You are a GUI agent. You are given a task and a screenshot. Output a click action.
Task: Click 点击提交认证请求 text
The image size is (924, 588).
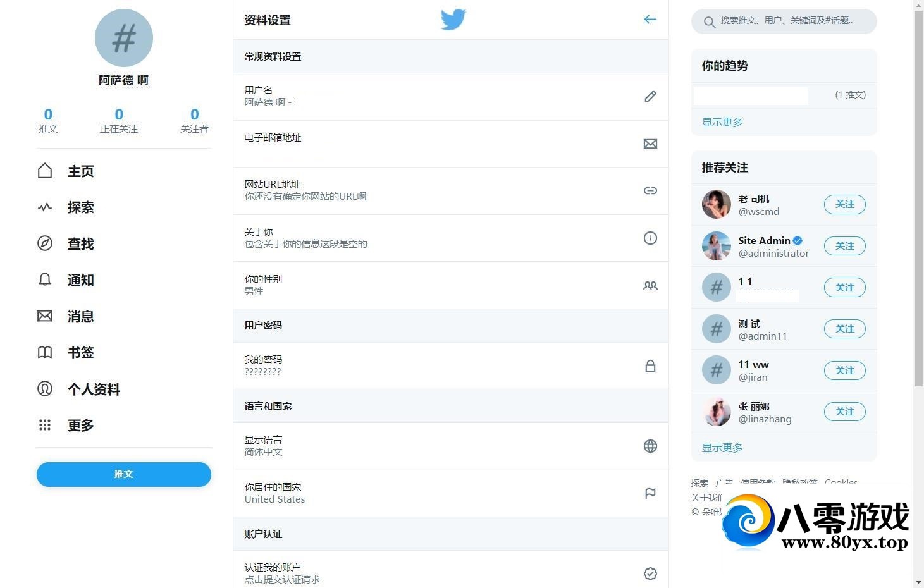click(x=283, y=580)
